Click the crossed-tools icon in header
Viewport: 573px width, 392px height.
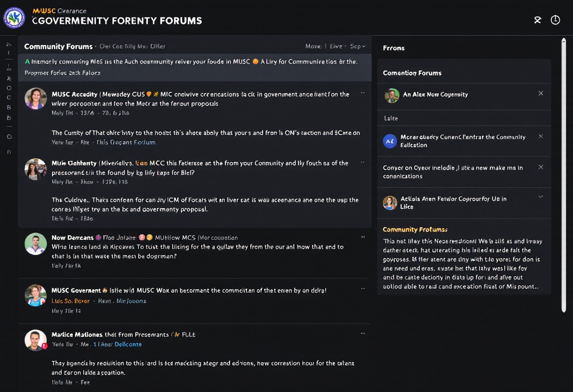click(x=537, y=20)
